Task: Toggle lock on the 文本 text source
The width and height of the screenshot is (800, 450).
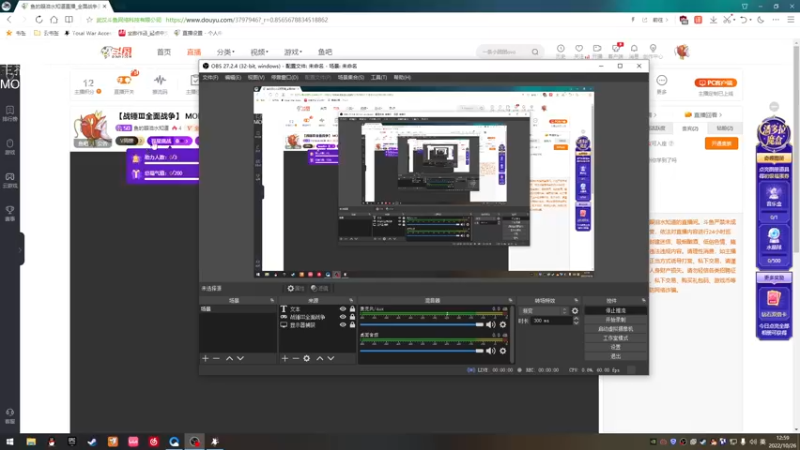Action: [352, 309]
